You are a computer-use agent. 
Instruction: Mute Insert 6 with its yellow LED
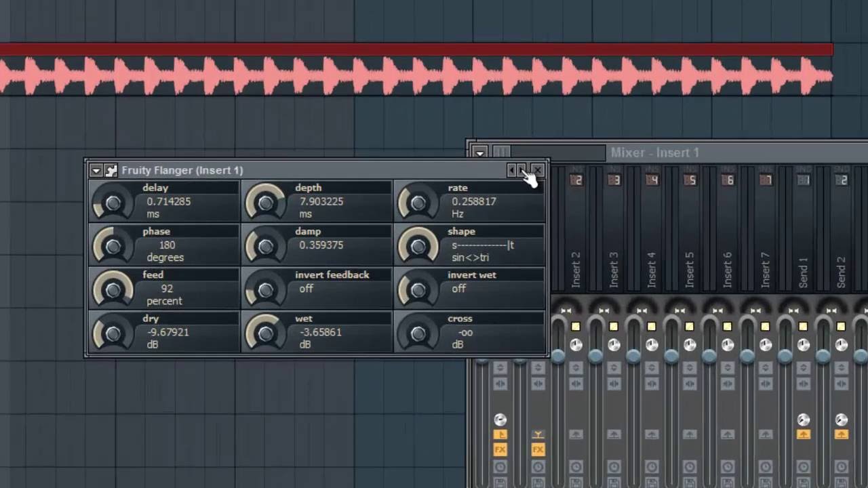tap(728, 327)
